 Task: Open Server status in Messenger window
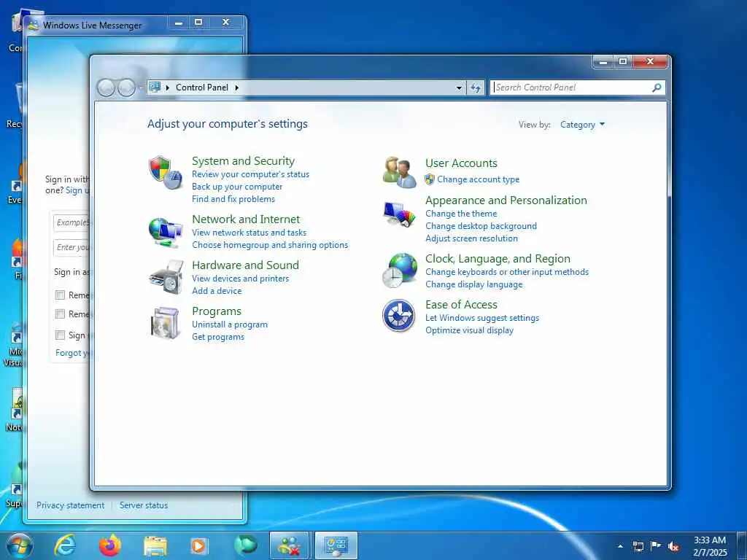[x=144, y=505]
